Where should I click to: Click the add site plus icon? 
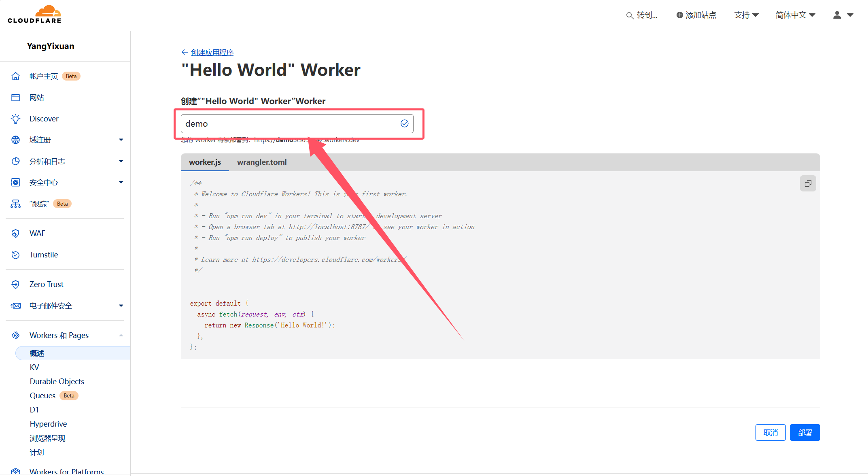click(680, 15)
